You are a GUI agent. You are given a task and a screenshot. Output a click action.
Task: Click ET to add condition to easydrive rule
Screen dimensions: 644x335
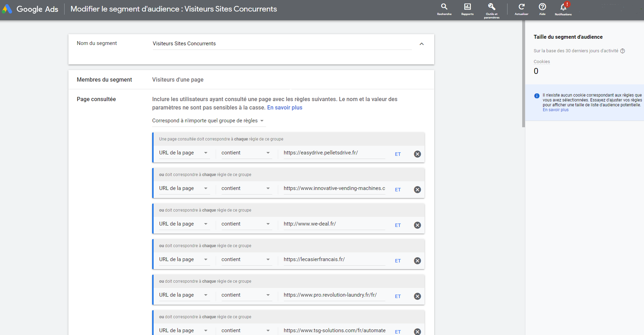[398, 154]
